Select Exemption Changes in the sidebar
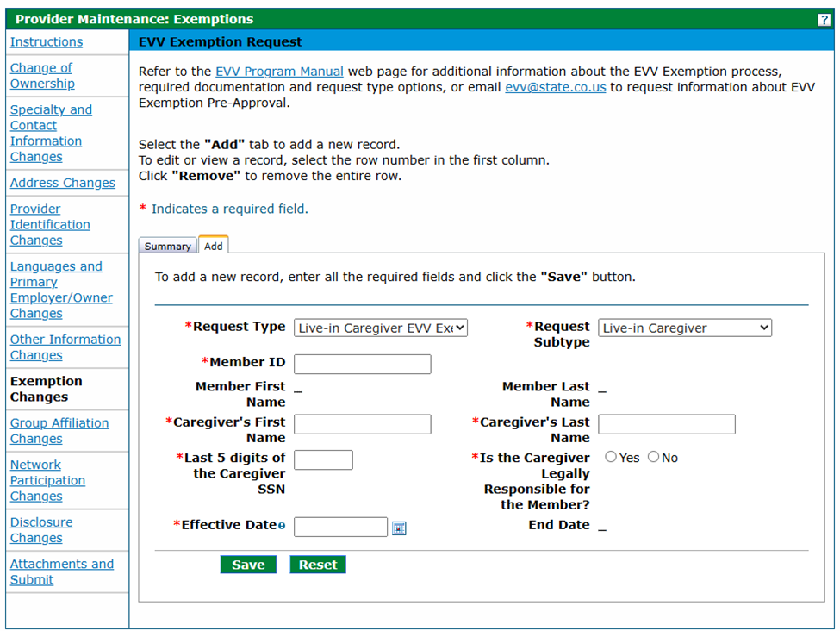 [46, 389]
